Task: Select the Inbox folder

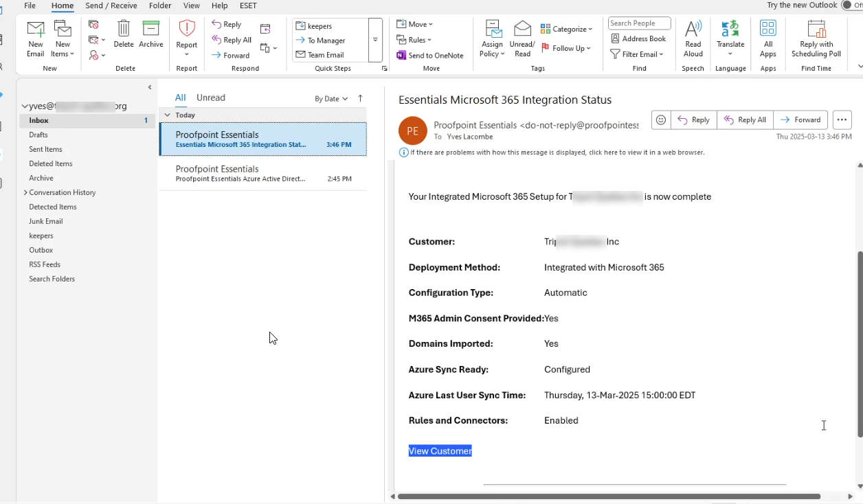Action: (87, 120)
